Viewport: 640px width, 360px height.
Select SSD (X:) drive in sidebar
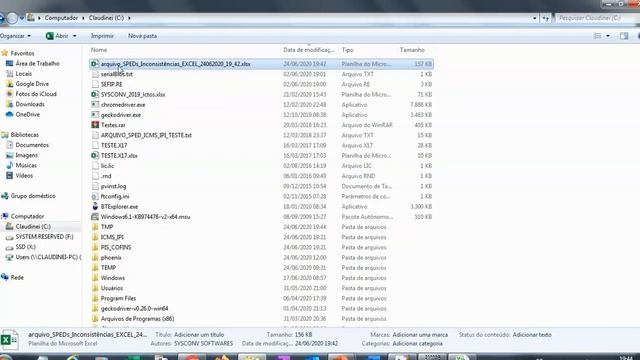(25, 247)
